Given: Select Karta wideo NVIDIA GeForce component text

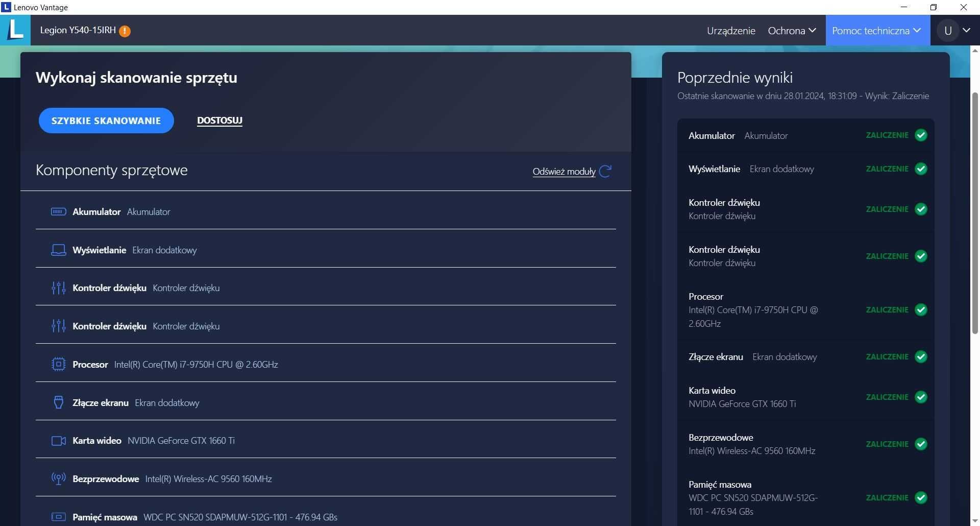Looking at the screenshot, I should click(x=154, y=441).
